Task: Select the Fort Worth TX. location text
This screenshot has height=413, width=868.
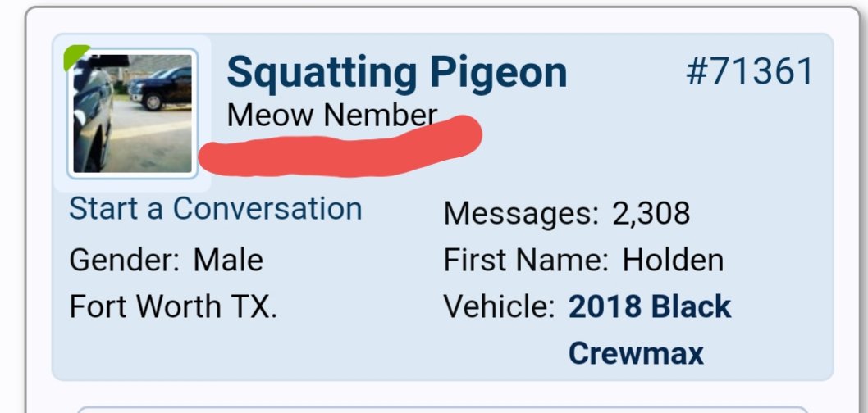Action: [173, 306]
